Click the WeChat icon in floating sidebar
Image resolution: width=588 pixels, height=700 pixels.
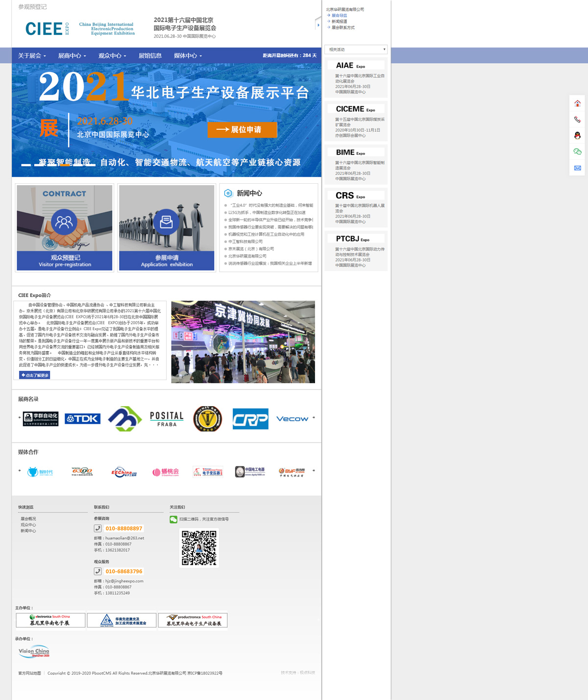click(577, 152)
